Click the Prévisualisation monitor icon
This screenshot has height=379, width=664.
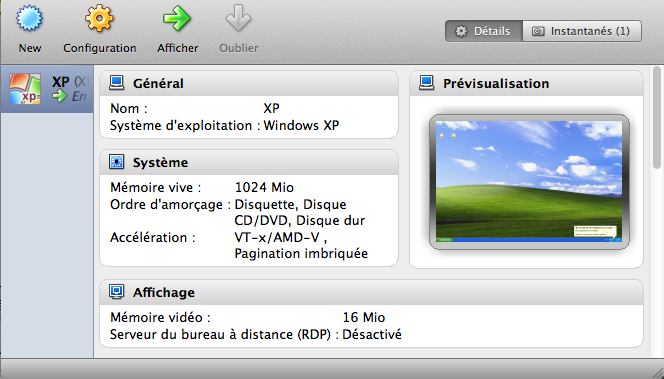[x=426, y=83]
